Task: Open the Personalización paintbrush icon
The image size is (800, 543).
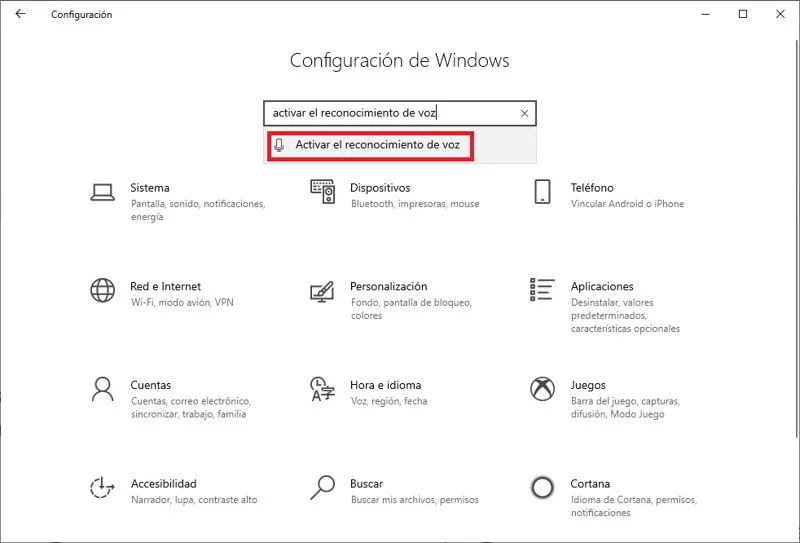Action: tap(322, 290)
